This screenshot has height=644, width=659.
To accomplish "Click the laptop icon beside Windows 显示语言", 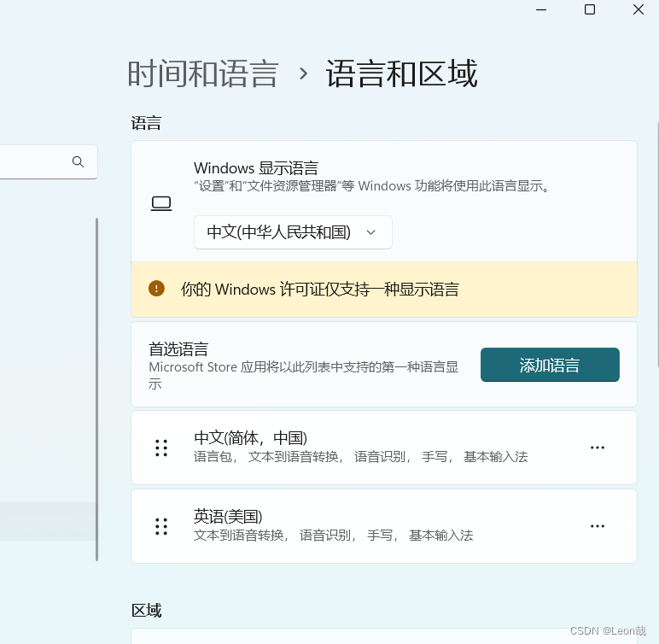I will click(x=161, y=203).
